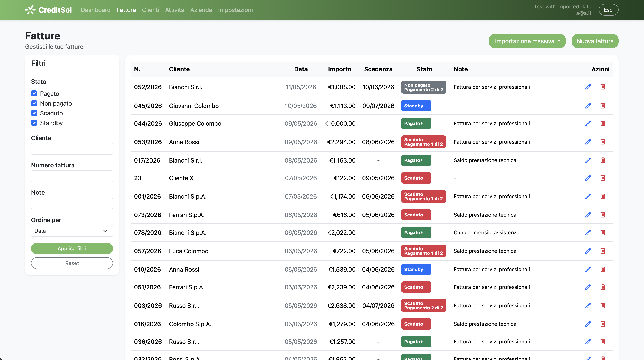Click the Note filter input field
The image size is (644, 360).
coord(72,204)
